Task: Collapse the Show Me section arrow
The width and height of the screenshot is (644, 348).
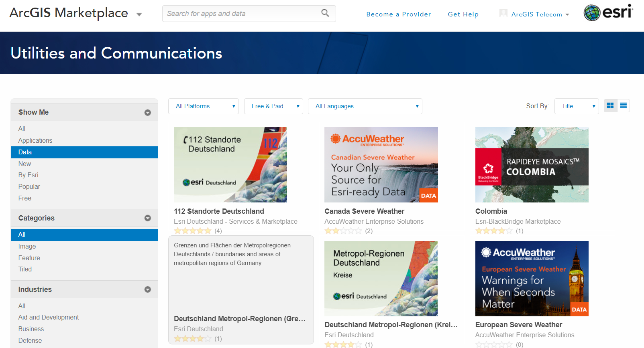Action: click(x=148, y=113)
